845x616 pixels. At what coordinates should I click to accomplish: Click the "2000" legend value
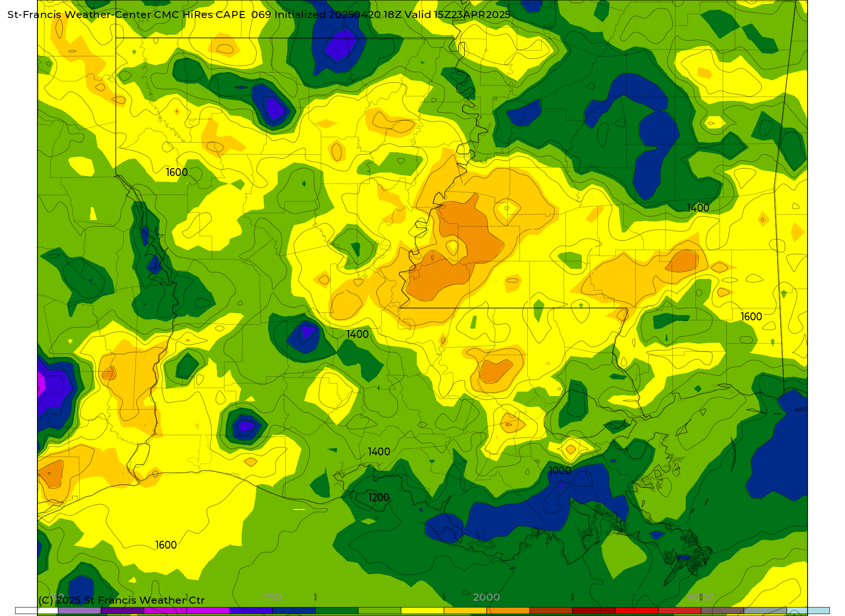pyautogui.click(x=486, y=598)
